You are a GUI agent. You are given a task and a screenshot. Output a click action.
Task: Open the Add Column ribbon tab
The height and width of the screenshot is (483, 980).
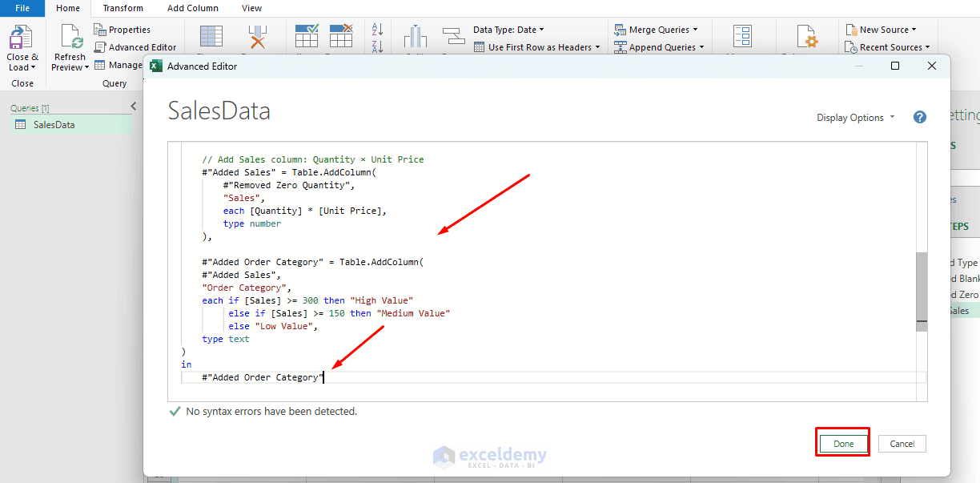coord(193,8)
